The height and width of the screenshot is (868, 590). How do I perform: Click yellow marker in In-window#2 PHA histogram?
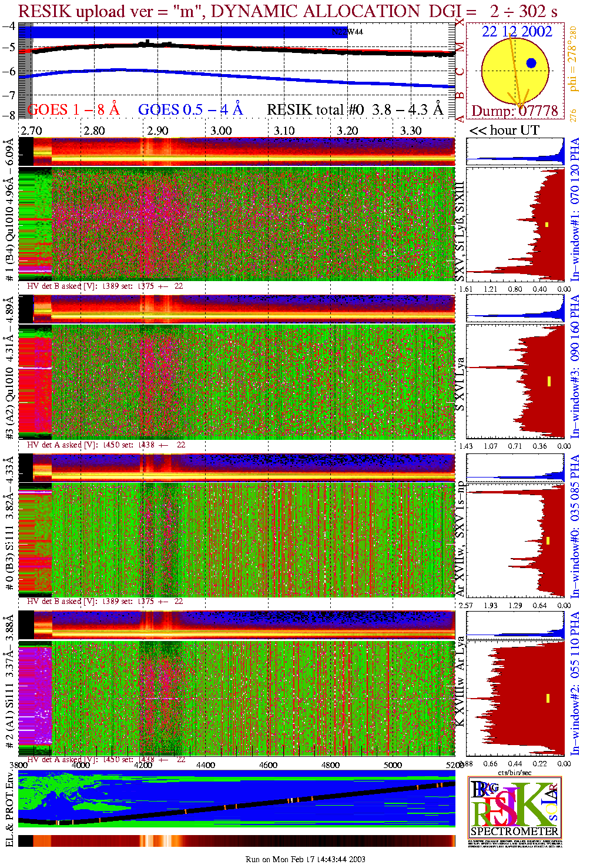548,698
